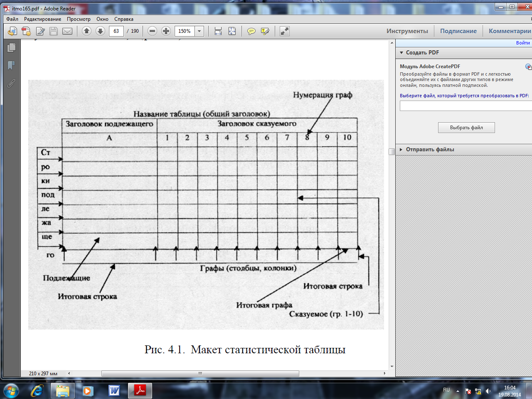Click the Open file toolbar icon
Viewport: 532px width, 399px height.
click(12, 31)
